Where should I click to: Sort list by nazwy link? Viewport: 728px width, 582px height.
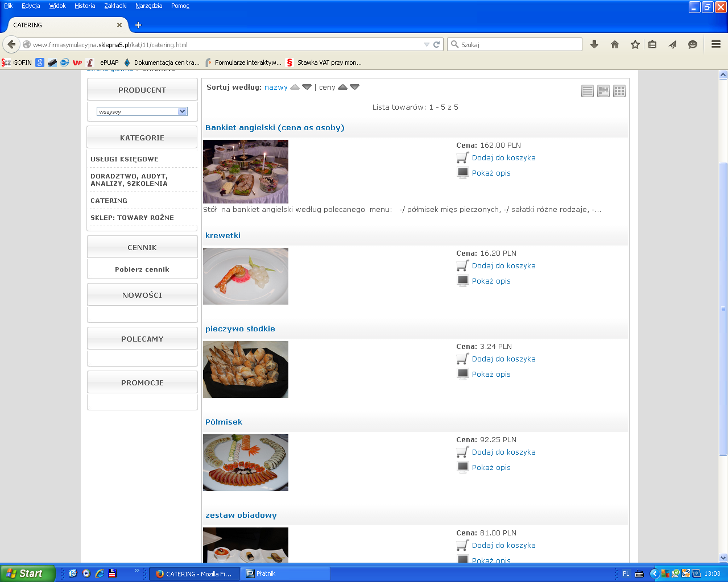click(x=276, y=87)
